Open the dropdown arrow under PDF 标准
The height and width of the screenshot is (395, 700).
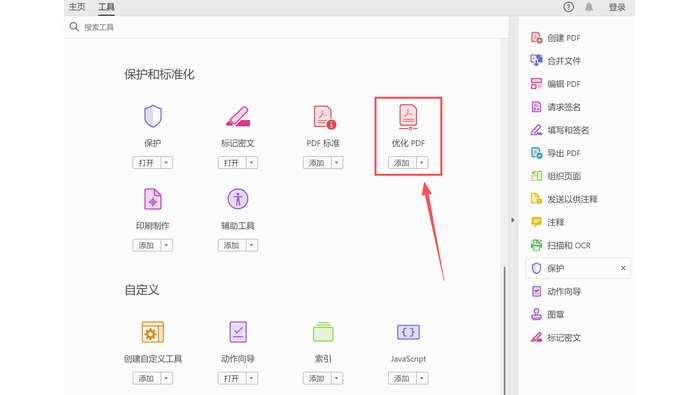point(337,162)
